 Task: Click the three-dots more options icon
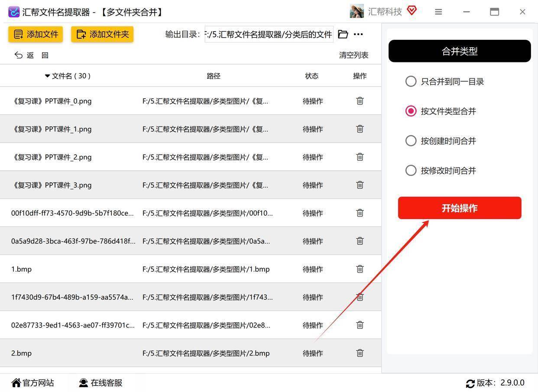pos(358,34)
